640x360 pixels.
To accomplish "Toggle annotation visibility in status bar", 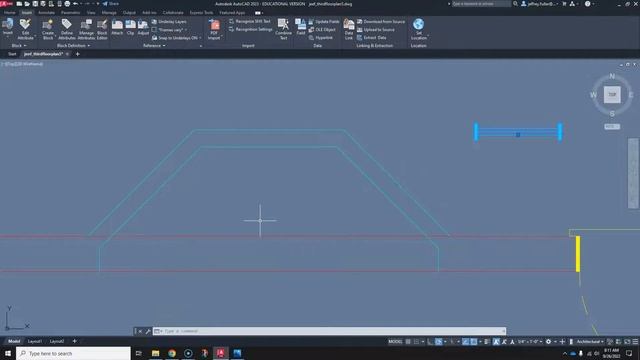I will click(x=496, y=342).
